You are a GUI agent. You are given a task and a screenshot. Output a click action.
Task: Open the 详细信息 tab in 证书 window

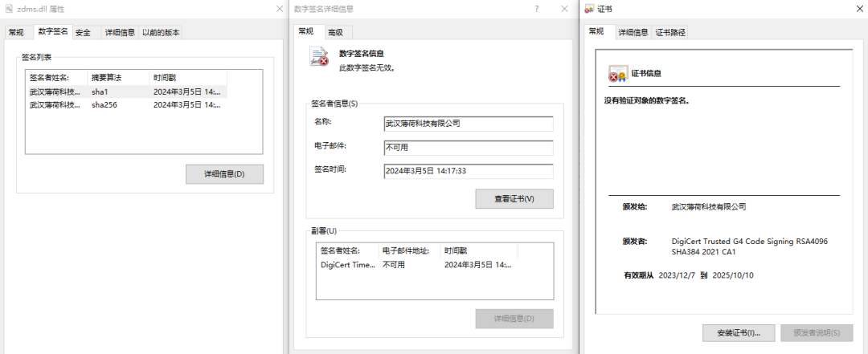pos(633,33)
